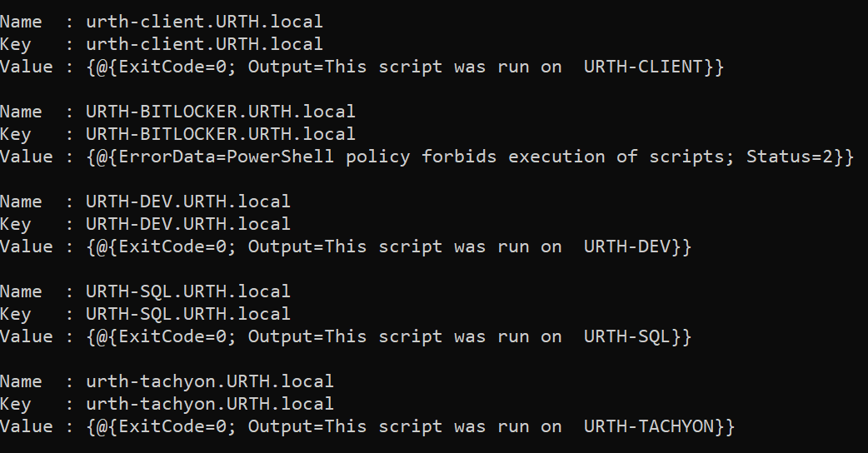The image size is (868, 453).
Task: Click the Key value URTH-BITLOCKER.URTH.local
Action: (221, 134)
